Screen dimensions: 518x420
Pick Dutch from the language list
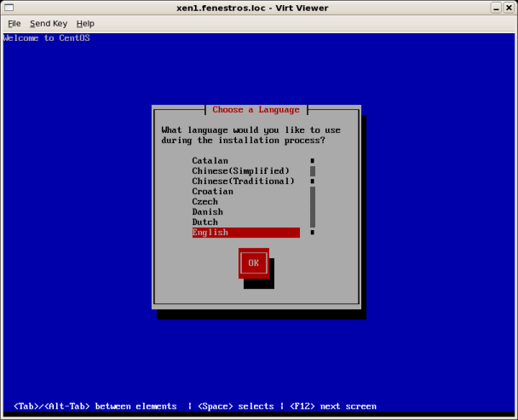[204, 222]
